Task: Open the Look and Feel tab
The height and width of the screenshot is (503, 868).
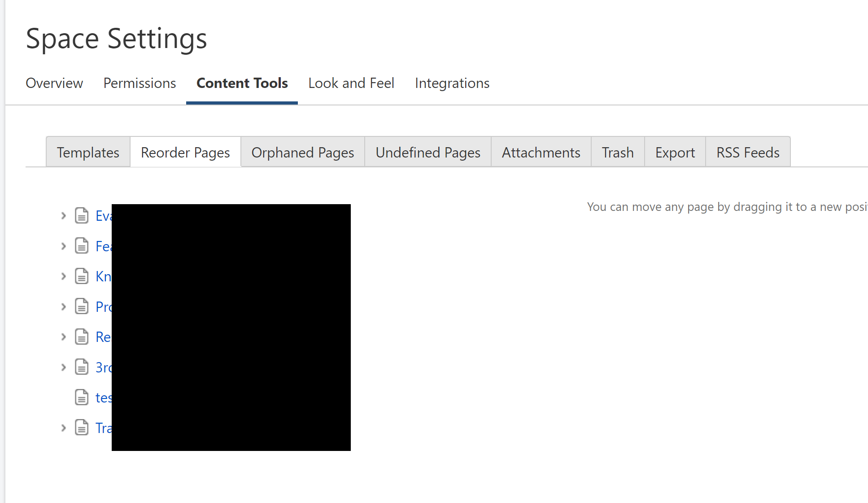Action: (351, 83)
